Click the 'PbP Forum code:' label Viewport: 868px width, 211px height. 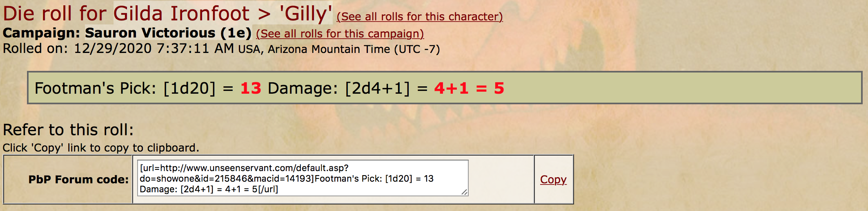click(78, 180)
